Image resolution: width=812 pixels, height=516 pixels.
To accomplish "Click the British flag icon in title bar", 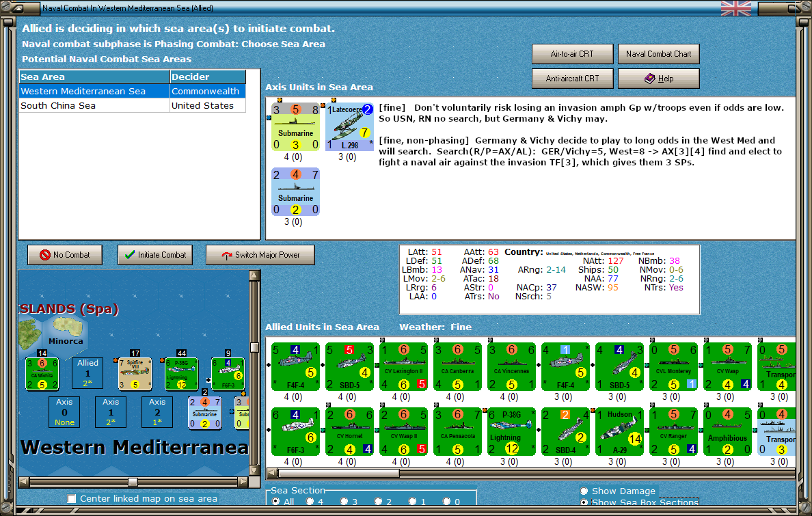I will (736, 8).
